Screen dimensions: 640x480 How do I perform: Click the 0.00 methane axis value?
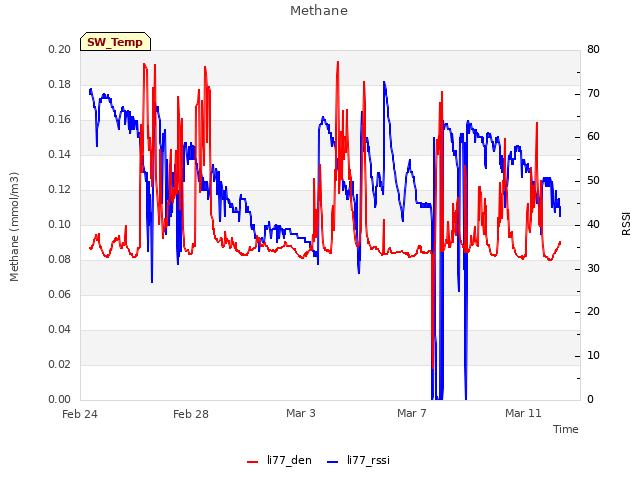[60, 400]
